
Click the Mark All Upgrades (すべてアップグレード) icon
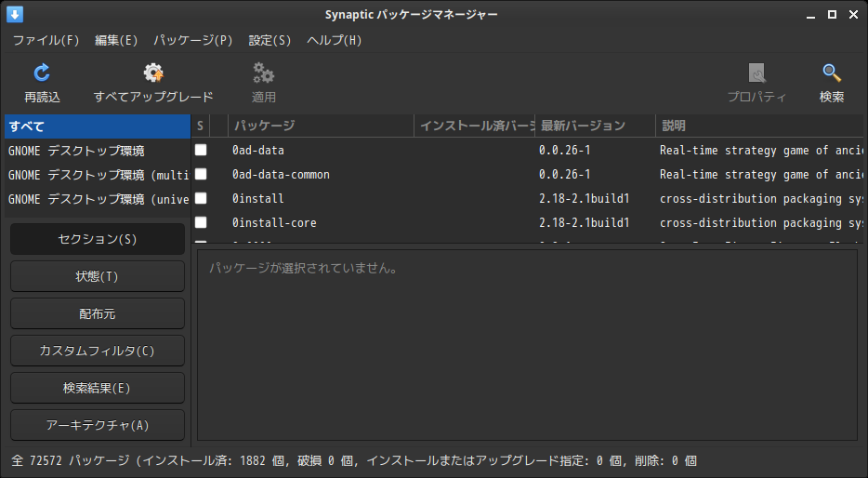[153, 73]
